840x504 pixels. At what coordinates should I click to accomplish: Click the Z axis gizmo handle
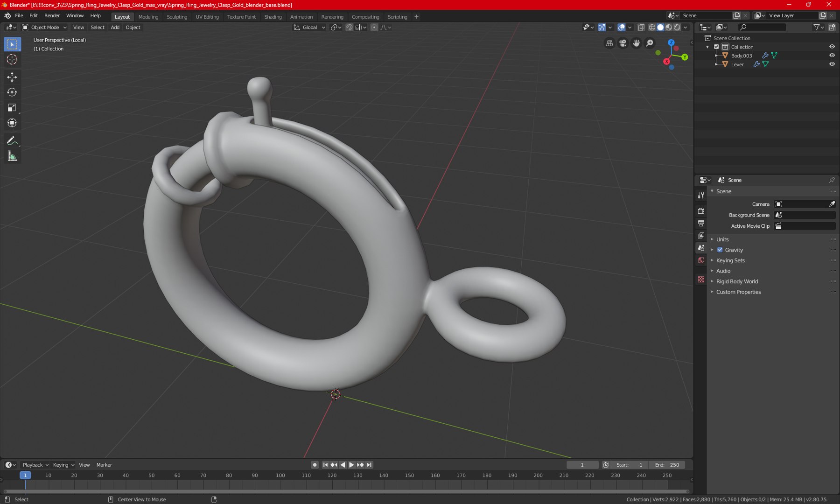point(671,42)
